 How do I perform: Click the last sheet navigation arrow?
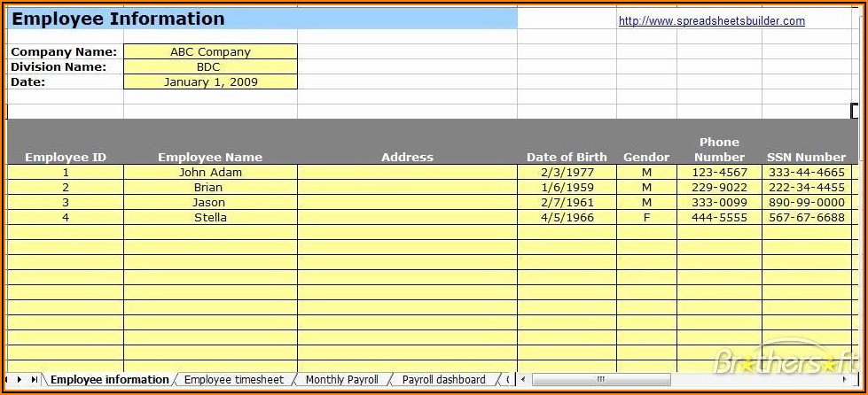(x=35, y=380)
